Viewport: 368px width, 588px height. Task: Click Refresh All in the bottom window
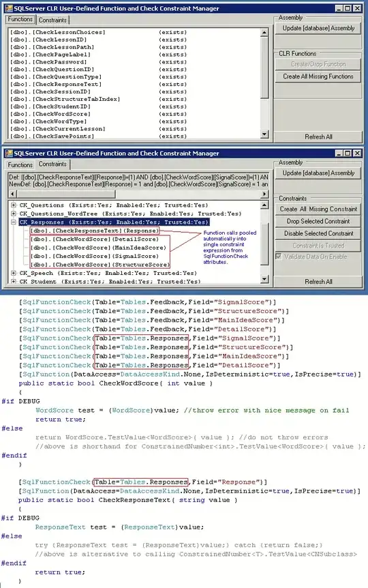click(x=318, y=282)
